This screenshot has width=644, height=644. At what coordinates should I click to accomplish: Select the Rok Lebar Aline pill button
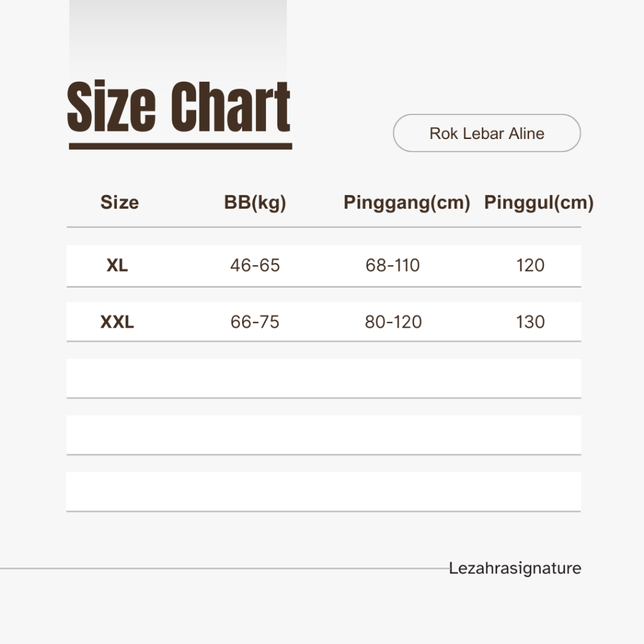(x=487, y=133)
